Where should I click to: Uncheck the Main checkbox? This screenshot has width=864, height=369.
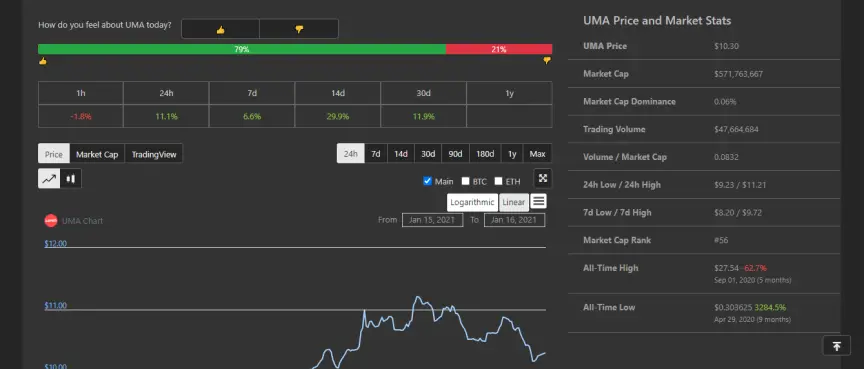pyautogui.click(x=428, y=181)
